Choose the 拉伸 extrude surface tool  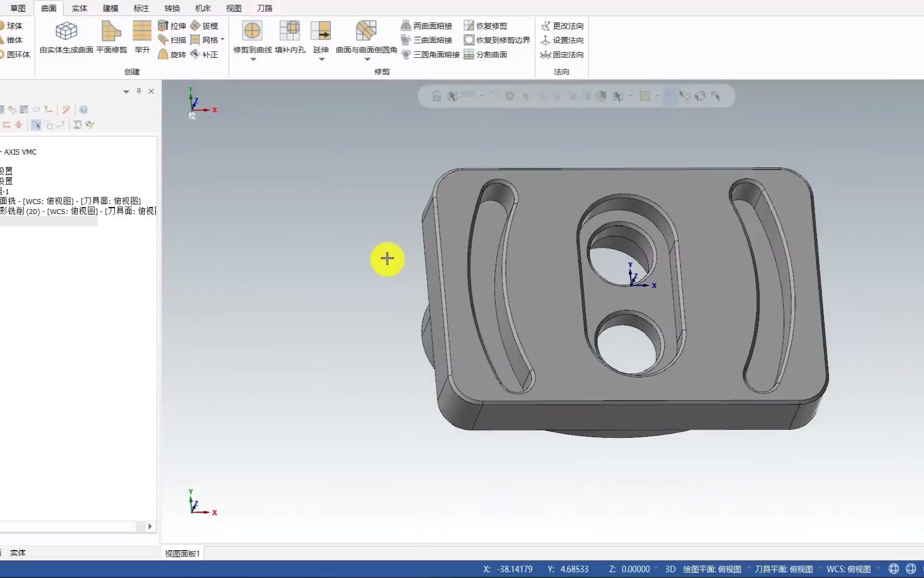[172, 26]
